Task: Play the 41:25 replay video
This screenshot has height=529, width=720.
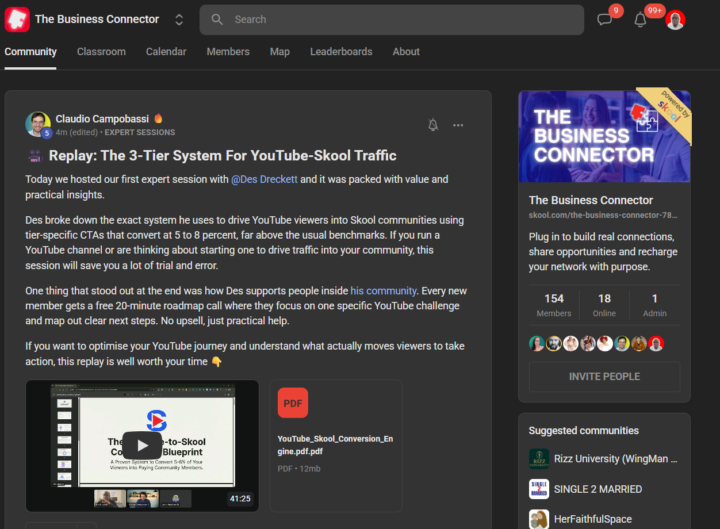Action: click(x=142, y=445)
